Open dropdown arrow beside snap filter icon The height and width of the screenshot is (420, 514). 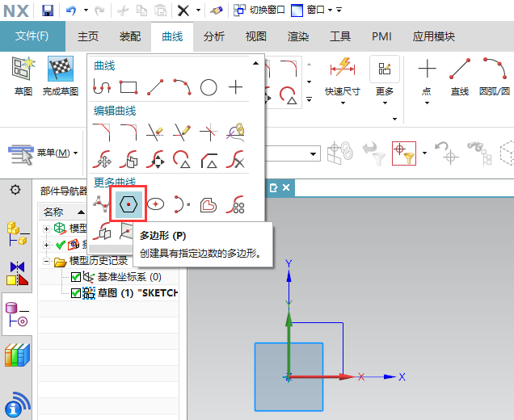click(x=424, y=153)
